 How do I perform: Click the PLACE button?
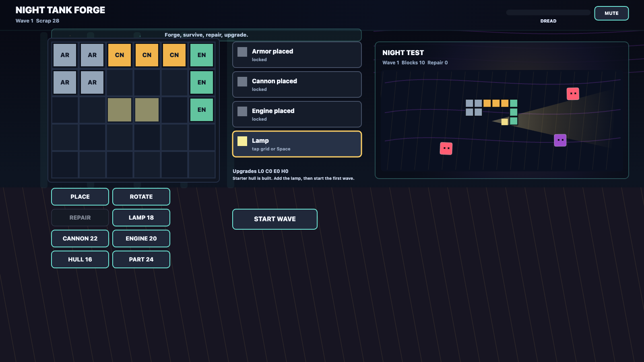click(80, 197)
